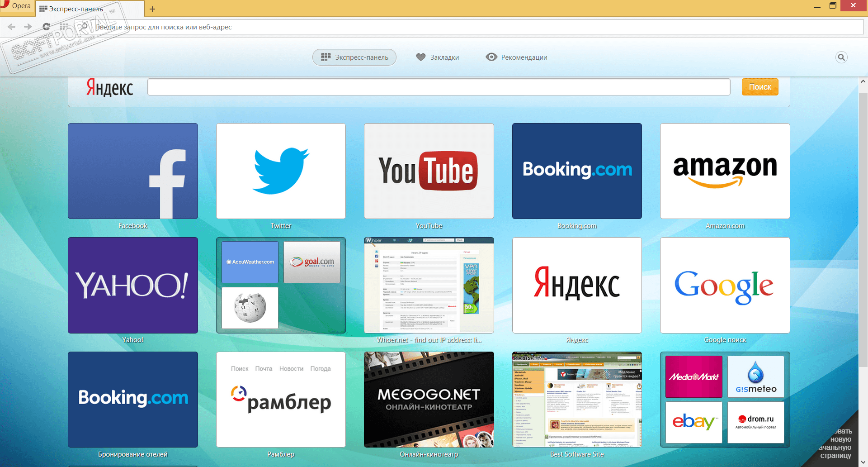Viewport: 868px width, 467px height.
Task: Click the Экспресс-панель browser tab
Action: point(90,9)
